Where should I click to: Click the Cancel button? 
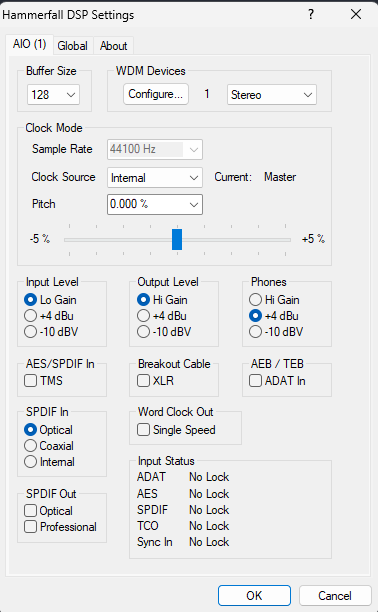tap(335, 596)
